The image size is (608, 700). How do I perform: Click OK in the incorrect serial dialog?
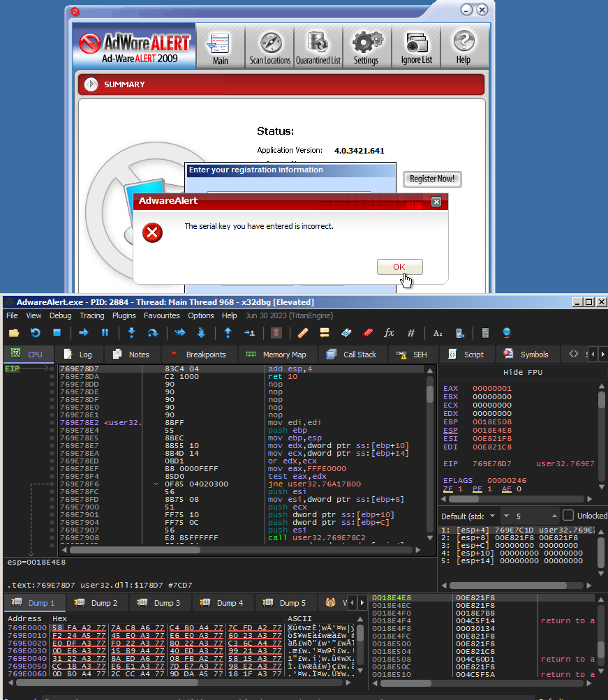click(x=399, y=267)
